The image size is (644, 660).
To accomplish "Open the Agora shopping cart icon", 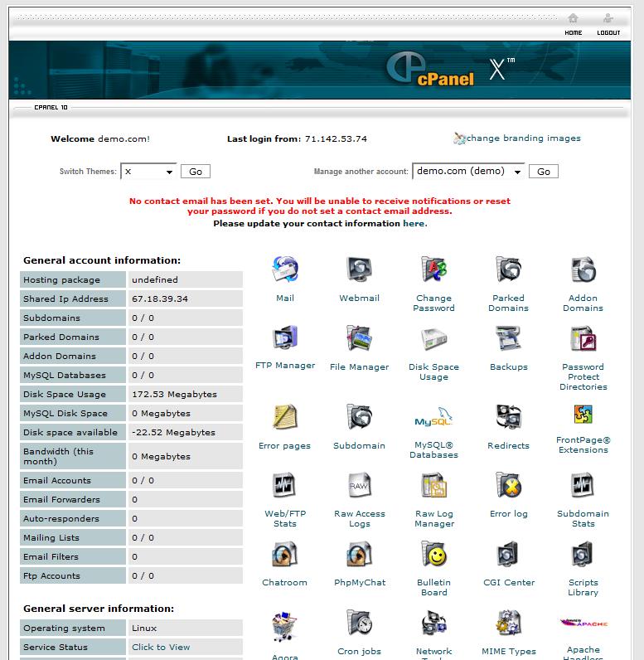I will coord(285,626).
